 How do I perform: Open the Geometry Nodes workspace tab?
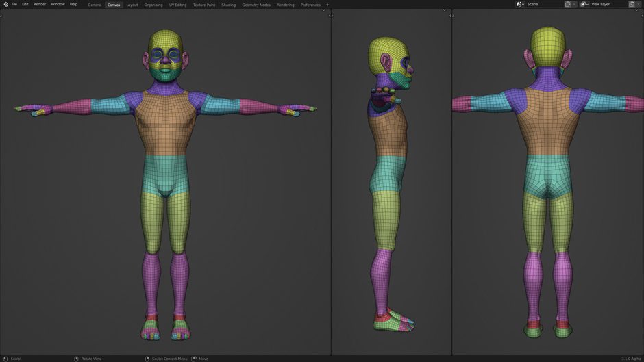(256, 5)
